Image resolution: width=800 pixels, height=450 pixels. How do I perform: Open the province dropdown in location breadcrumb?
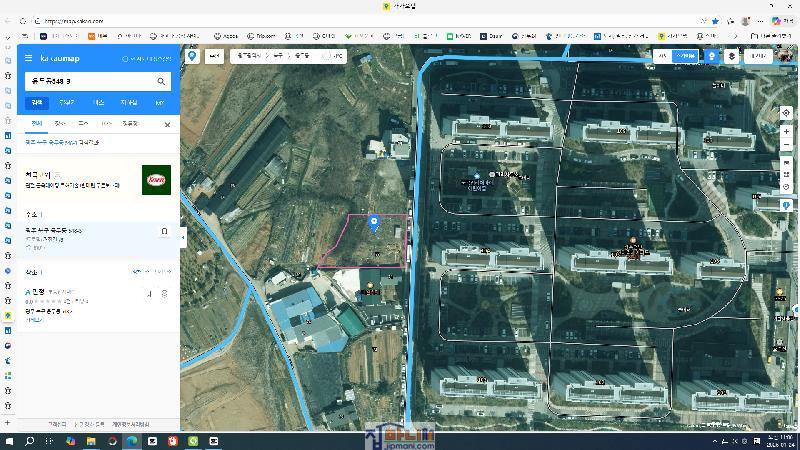(x=246, y=57)
